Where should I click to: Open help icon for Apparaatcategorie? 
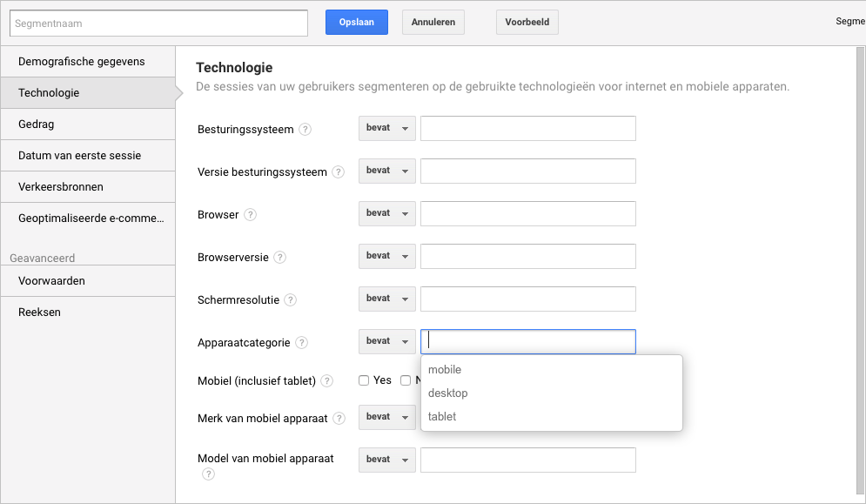301,343
